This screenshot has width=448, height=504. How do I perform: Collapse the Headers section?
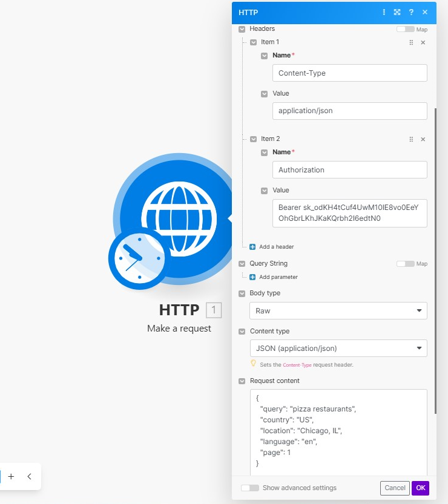(242, 29)
